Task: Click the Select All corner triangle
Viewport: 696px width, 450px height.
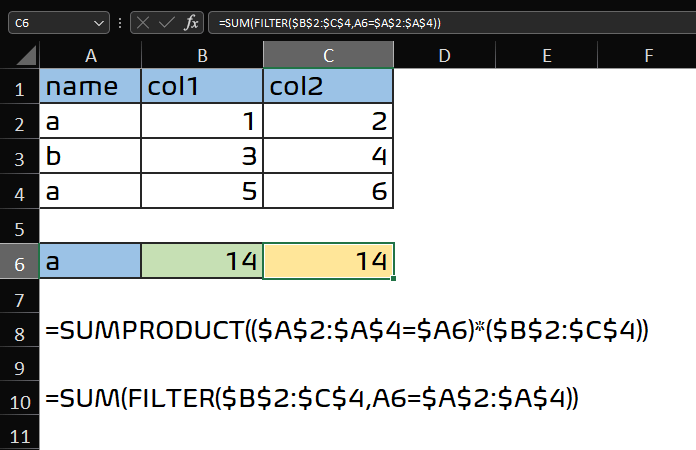Action: click(x=26, y=56)
